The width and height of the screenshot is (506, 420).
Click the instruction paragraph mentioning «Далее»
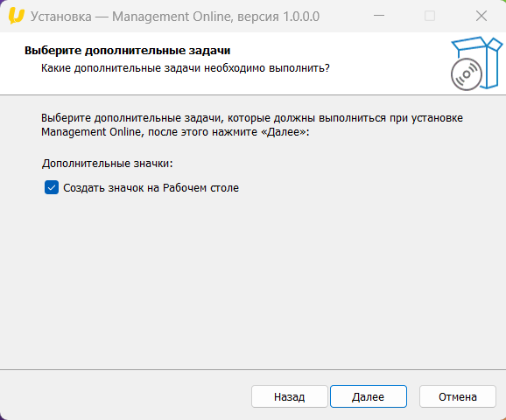pyautogui.click(x=252, y=125)
